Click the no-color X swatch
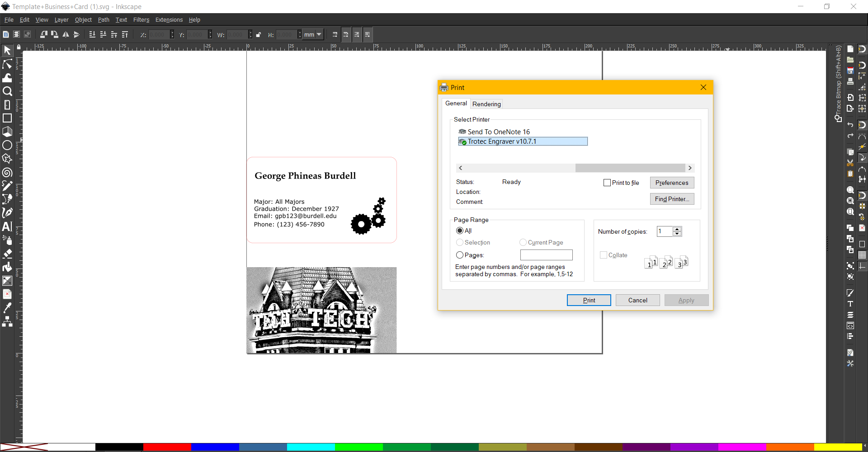 pos(24,447)
